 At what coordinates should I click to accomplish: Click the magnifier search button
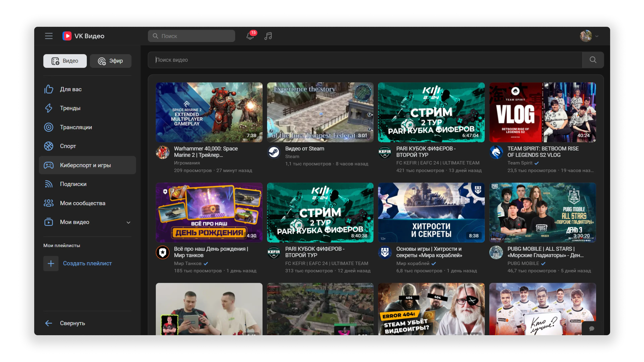coord(593,60)
